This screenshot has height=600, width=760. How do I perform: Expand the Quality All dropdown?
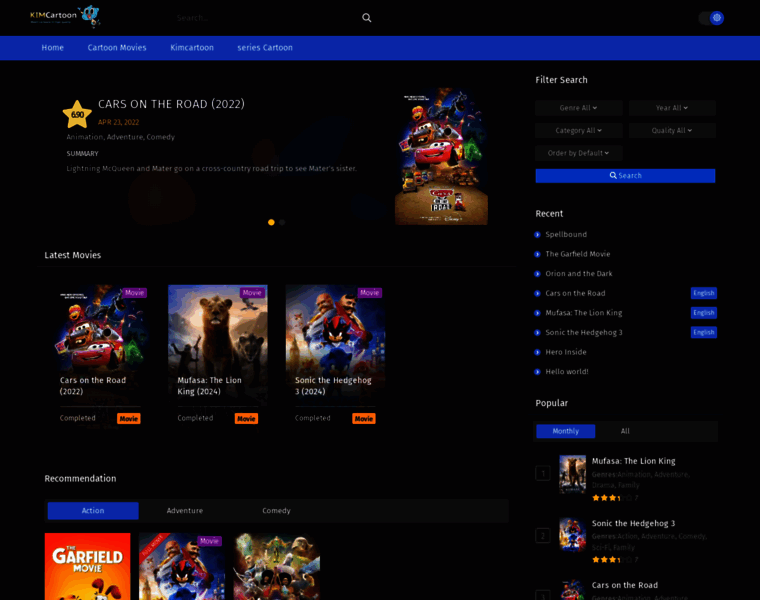[672, 130]
